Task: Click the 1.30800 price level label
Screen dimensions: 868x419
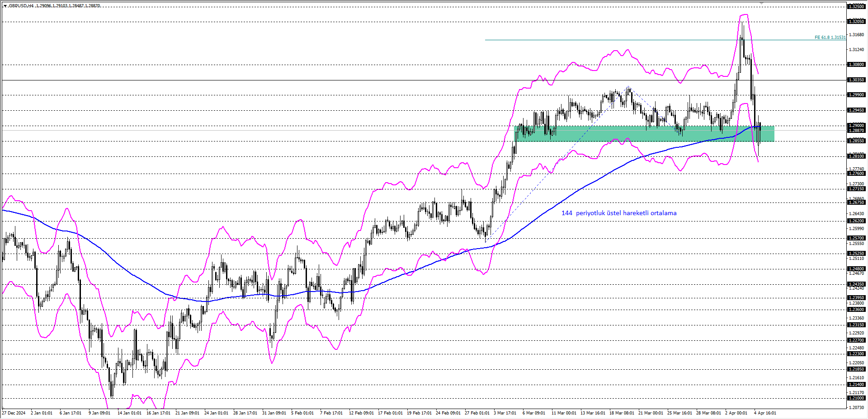Action: (856, 65)
